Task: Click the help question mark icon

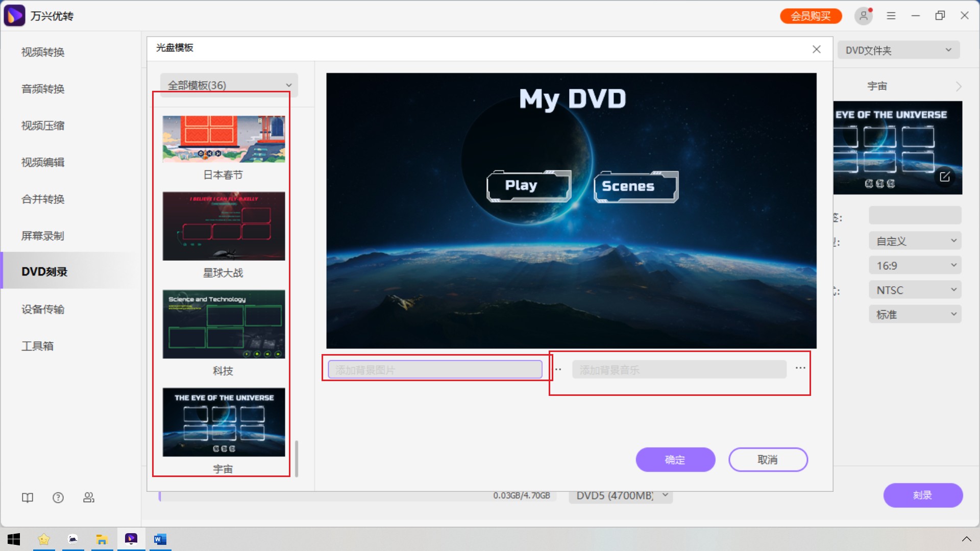Action: pos(58,497)
